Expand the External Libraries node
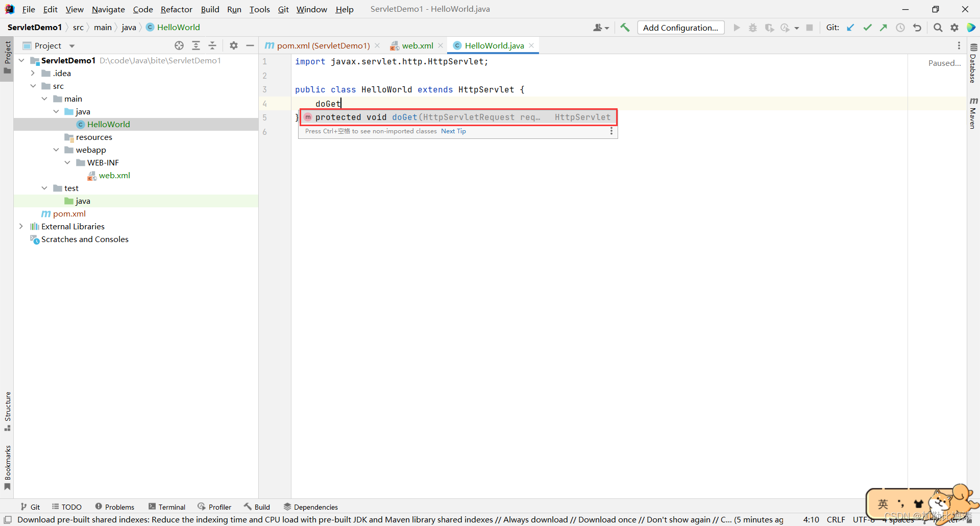Screen dimensions: 980x526 21,226
